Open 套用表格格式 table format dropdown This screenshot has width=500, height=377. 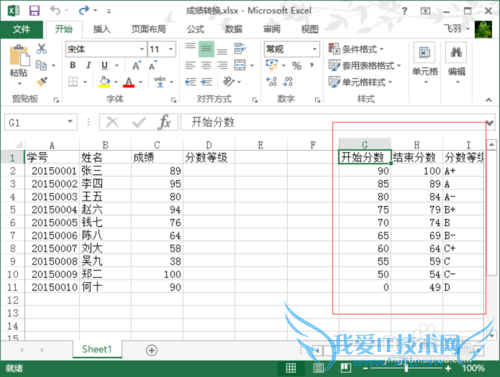pyautogui.click(x=364, y=65)
